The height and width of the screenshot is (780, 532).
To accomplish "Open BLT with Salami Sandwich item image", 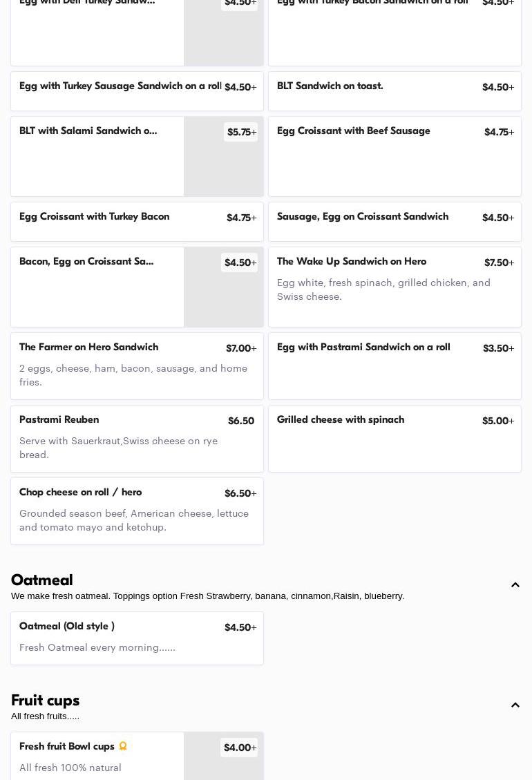I will (x=223, y=166).
